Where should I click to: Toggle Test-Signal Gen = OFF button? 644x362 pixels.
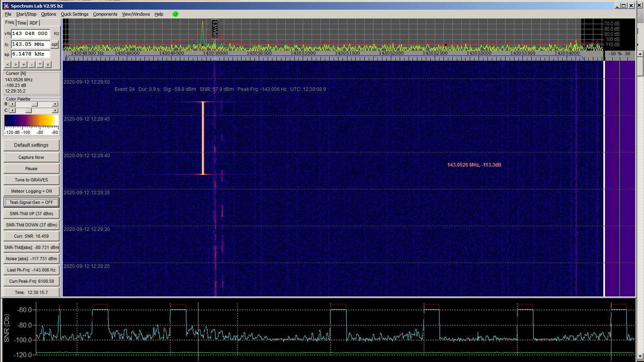coord(31,202)
